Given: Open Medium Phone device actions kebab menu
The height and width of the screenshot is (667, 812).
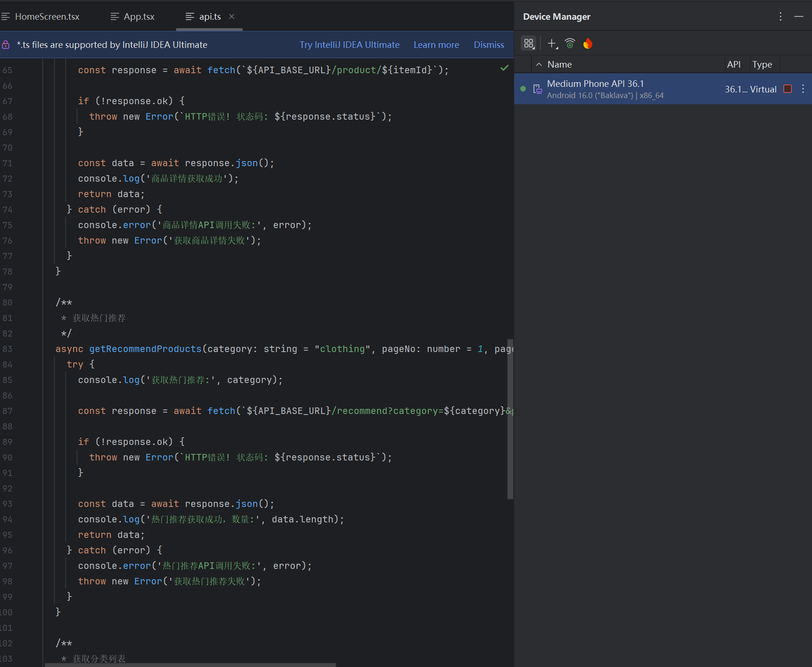Looking at the screenshot, I should [803, 89].
